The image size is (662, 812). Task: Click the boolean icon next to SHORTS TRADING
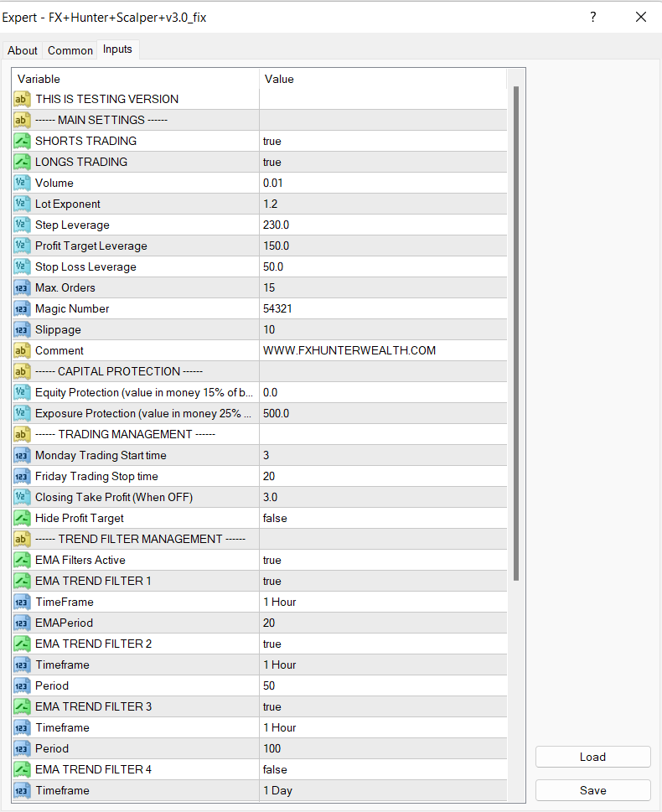coord(22,141)
